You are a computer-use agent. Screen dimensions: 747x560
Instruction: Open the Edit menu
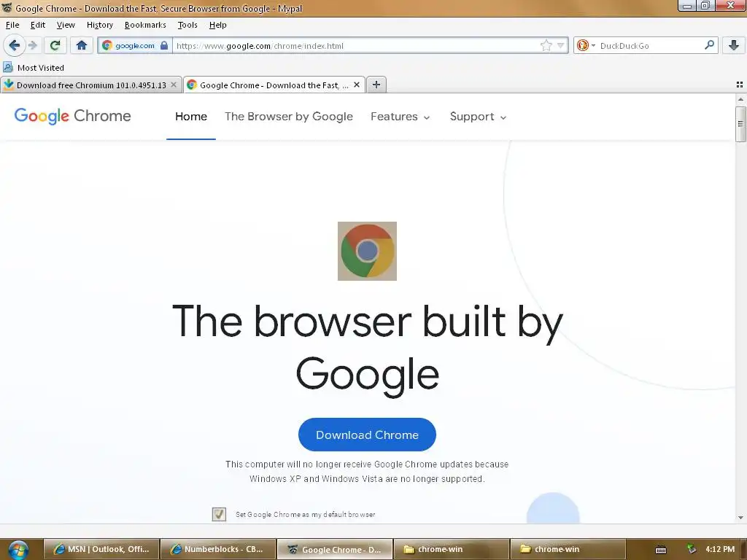pos(38,25)
